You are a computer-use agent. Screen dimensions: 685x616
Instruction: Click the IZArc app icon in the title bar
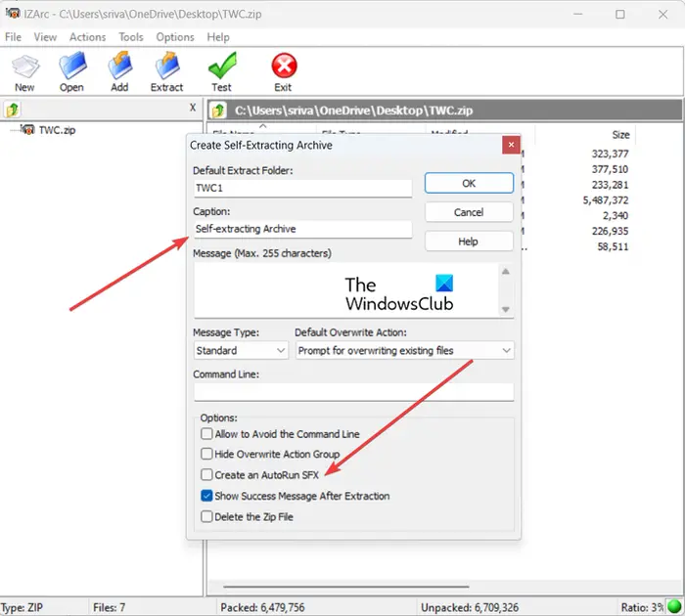(13, 14)
